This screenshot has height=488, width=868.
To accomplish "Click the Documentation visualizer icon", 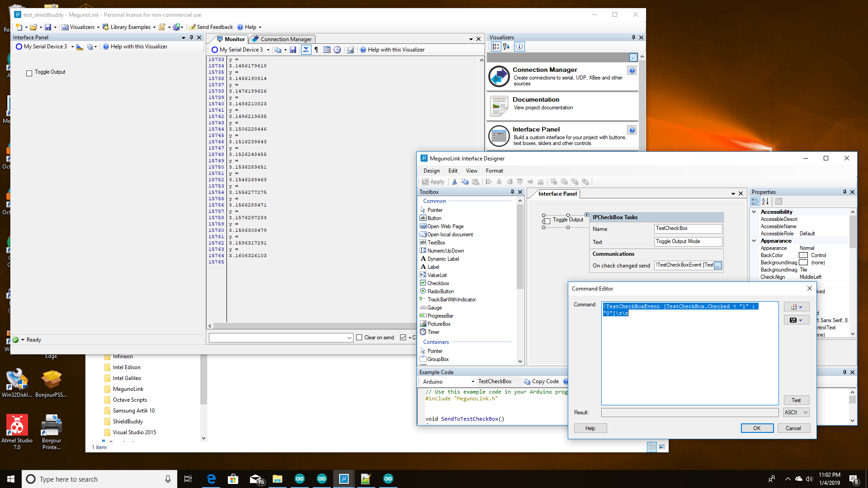I will pos(499,106).
